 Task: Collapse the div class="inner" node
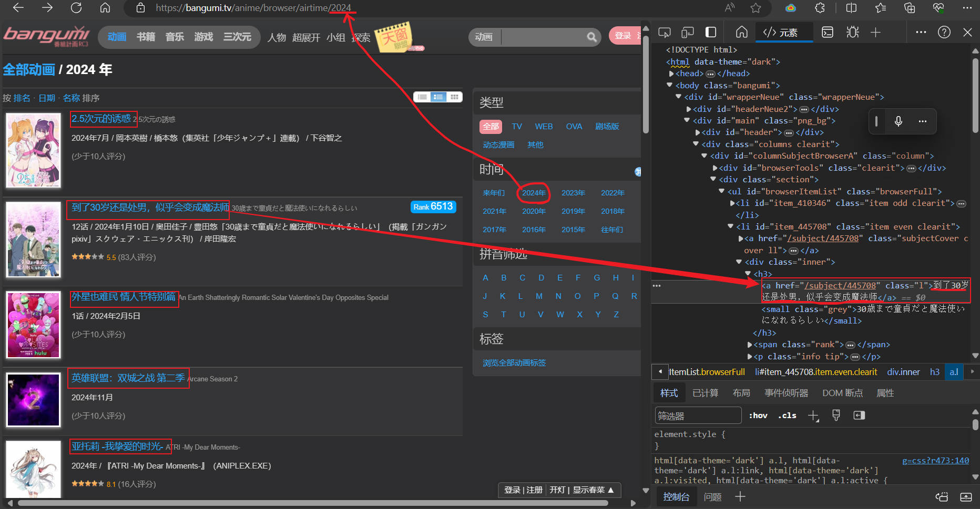point(739,262)
